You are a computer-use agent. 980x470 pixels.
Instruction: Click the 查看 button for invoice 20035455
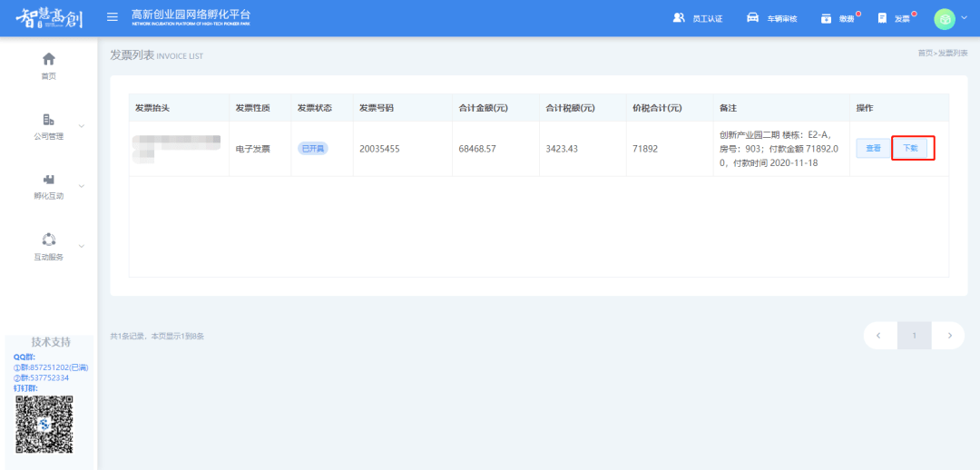873,148
